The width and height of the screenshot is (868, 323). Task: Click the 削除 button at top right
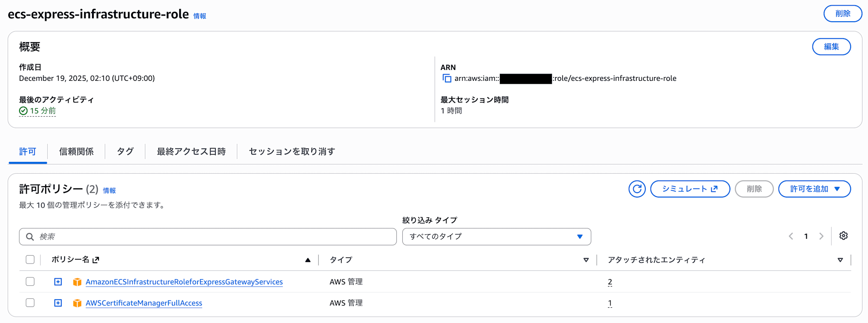click(843, 14)
